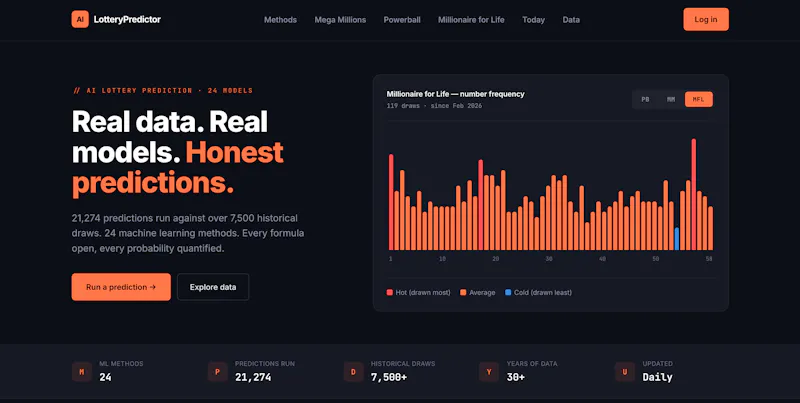
Task: Click the ML Methods value 24
Action: tap(105, 377)
